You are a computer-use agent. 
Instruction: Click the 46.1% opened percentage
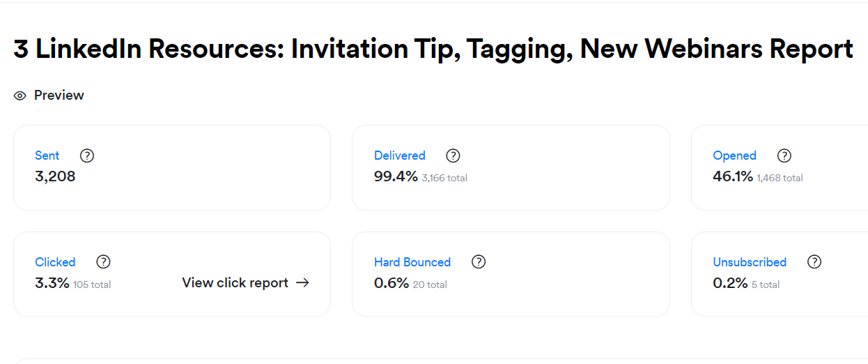pyautogui.click(x=733, y=177)
